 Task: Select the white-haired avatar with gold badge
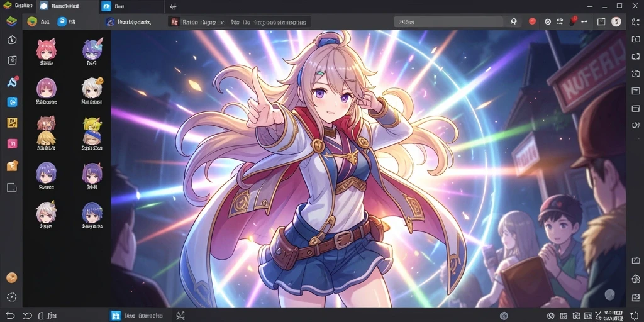(92, 87)
